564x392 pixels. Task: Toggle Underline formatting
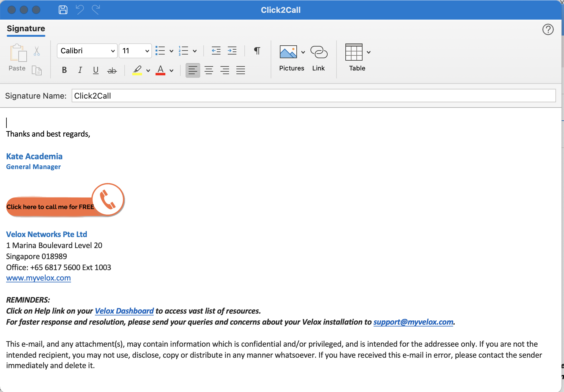[96, 70]
